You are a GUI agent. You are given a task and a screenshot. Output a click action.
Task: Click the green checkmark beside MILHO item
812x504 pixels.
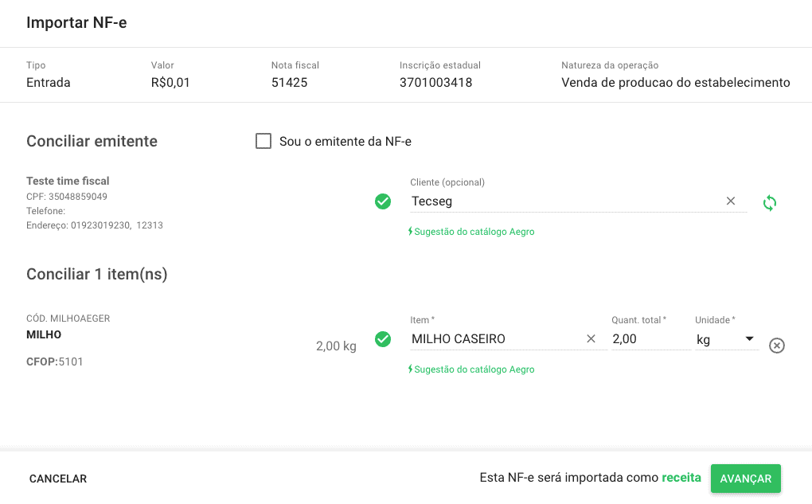(x=383, y=339)
